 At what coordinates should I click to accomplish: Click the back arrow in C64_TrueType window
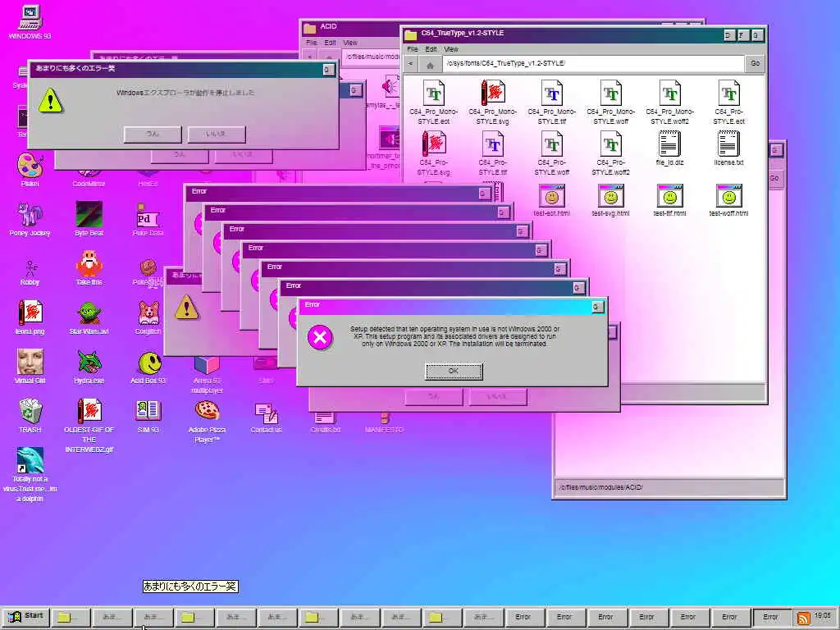click(411, 64)
